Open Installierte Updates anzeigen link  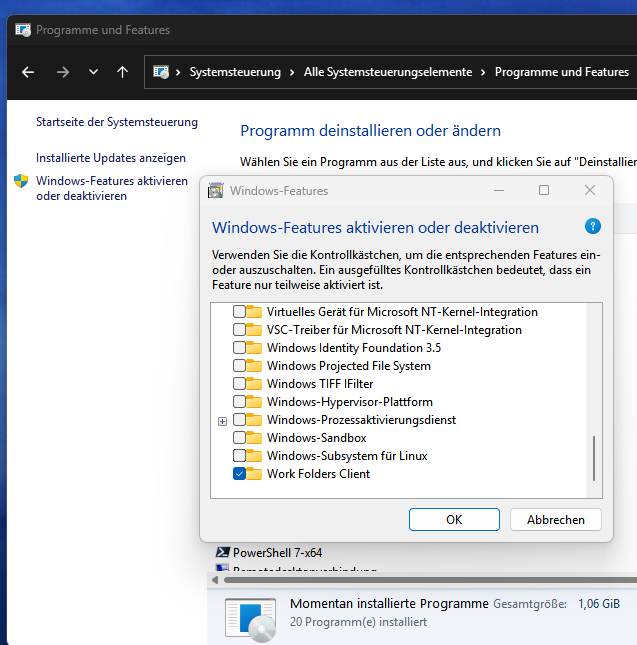[111, 158]
